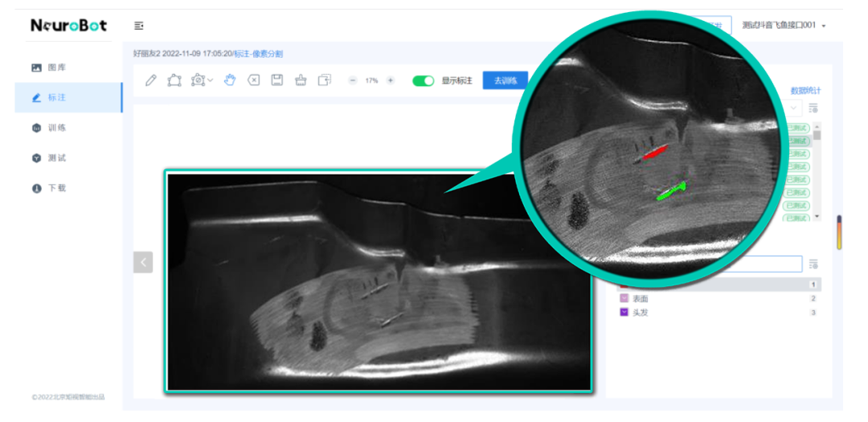
Task: Go to previous image with left arrow
Action: click(143, 262)
